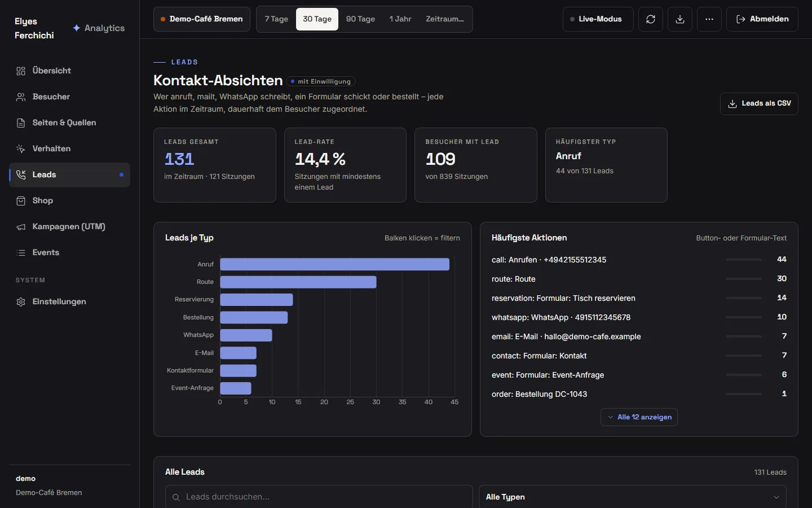Click the email hallo@demo-cafe.example row
Screen dimensions: 812x508
639,336
